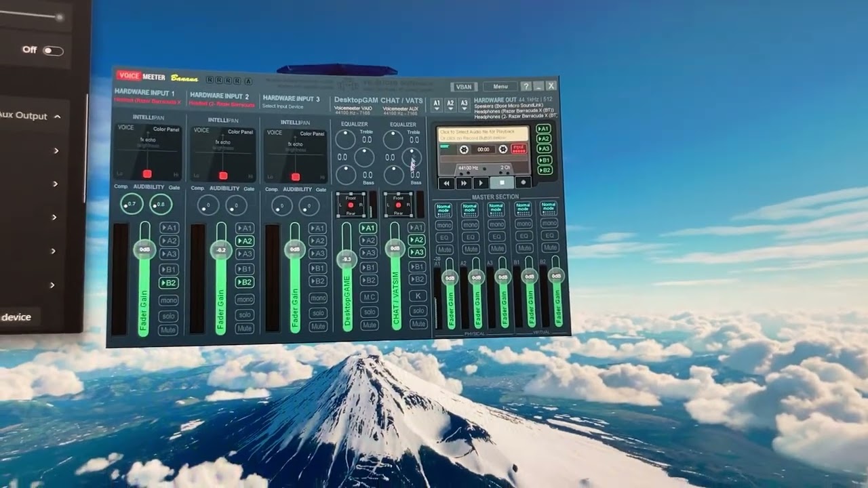Click the cassette record button

pos(523,183)
